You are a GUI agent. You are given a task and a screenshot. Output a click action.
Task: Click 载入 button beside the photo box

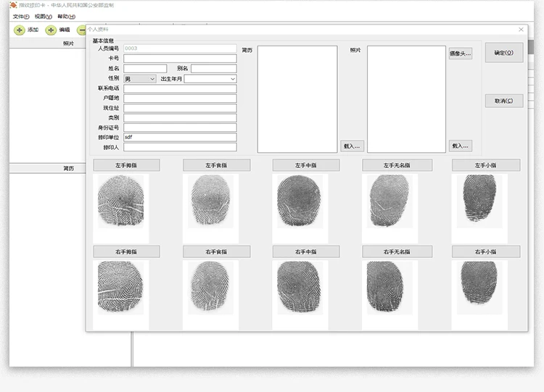[x=461, y=146]
